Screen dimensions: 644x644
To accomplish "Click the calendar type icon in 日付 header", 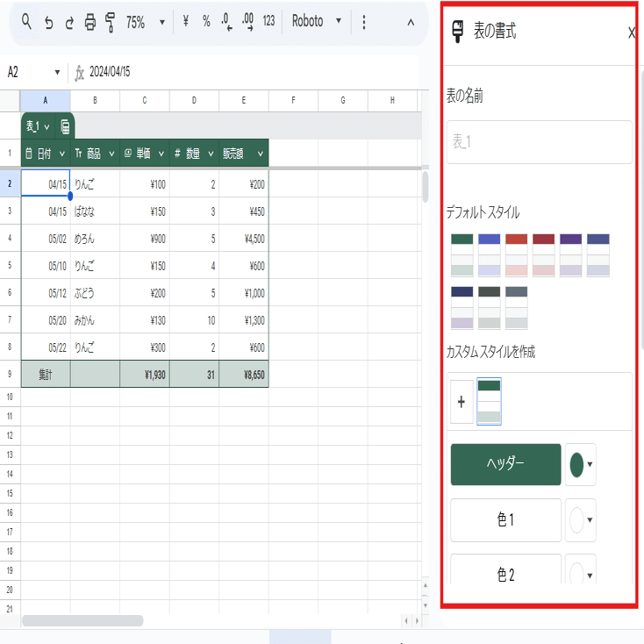I will click(29, 154).
